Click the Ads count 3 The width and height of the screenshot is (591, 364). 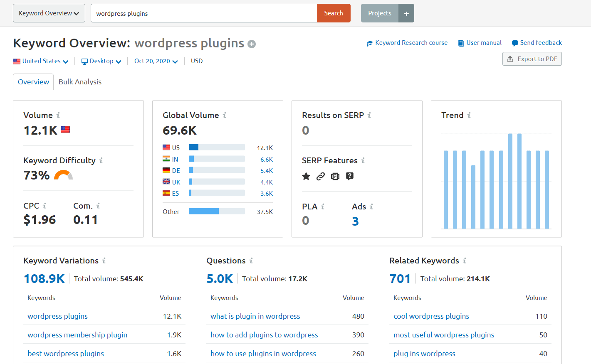pos(355,221)
